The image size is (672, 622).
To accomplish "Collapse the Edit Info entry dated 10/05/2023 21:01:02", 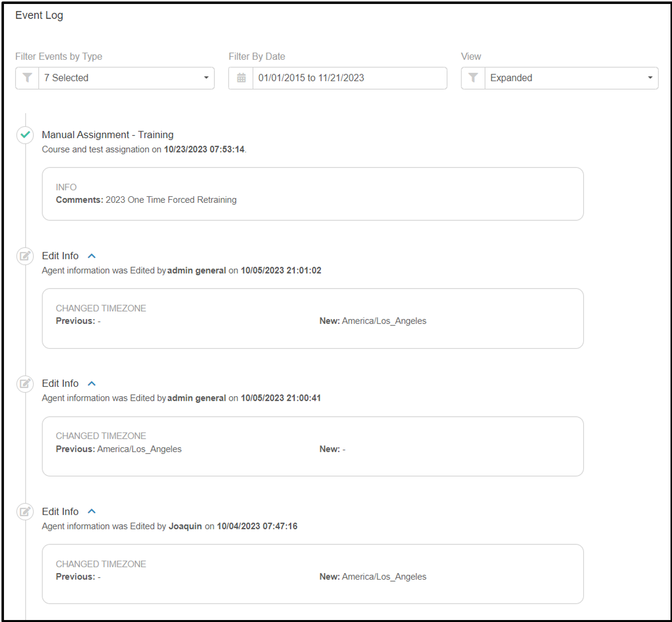I will click(x=92, y=256).
